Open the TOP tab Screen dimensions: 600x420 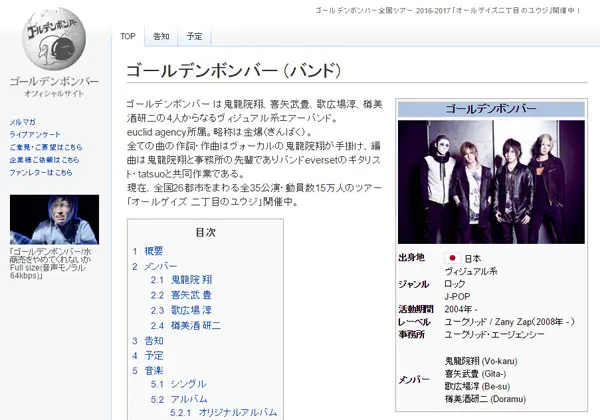128,36
